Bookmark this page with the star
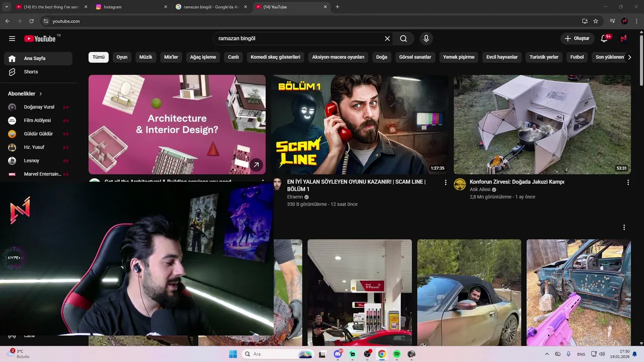Viewport: 644px width, 362px height. [596, 21]
